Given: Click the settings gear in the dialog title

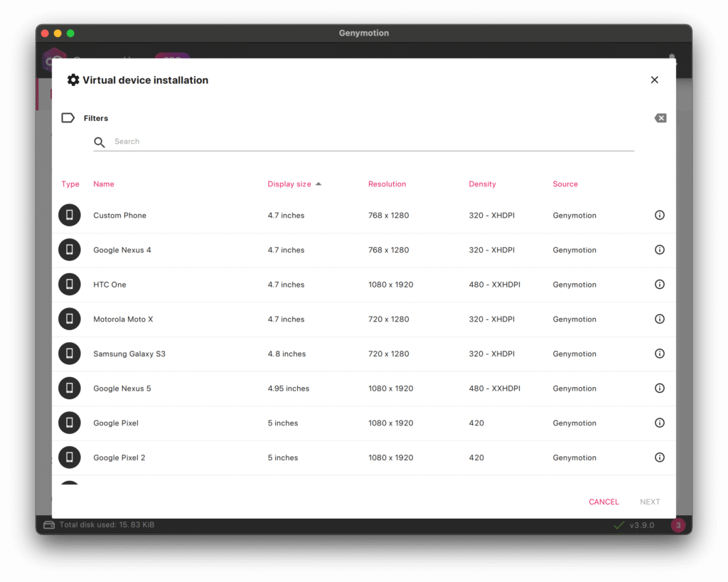Looking at the screenshot, I should [73, 80].
